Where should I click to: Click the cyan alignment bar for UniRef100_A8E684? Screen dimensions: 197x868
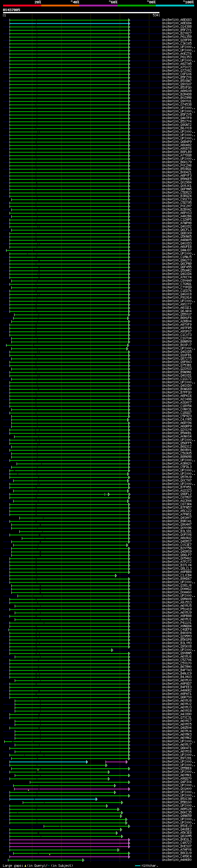click(69, 24)
